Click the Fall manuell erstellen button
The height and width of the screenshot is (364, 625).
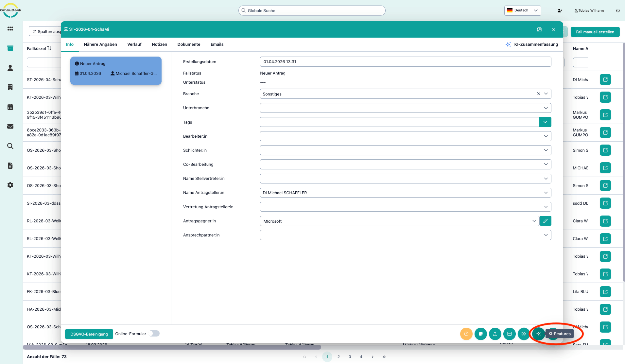[x=595, y=32]
